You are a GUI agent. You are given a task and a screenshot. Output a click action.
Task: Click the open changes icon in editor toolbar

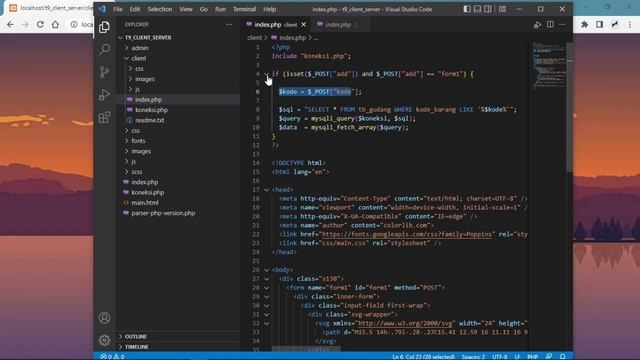click(x=537, y=25)
